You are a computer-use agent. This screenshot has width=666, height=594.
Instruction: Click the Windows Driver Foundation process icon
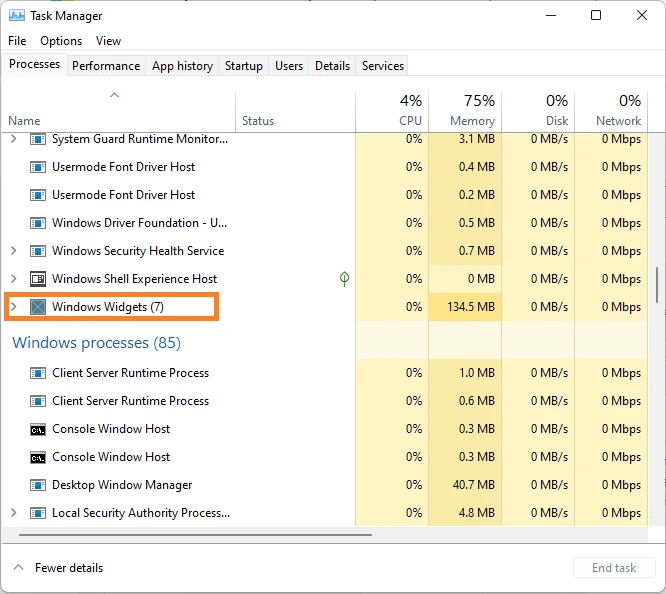pyautogui.click(x=38, y=223)
